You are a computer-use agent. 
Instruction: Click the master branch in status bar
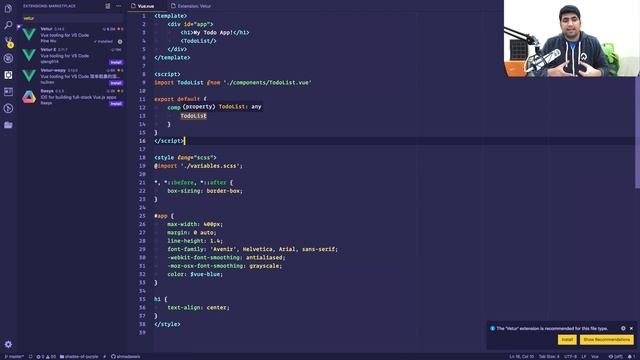tap(14, 356)
